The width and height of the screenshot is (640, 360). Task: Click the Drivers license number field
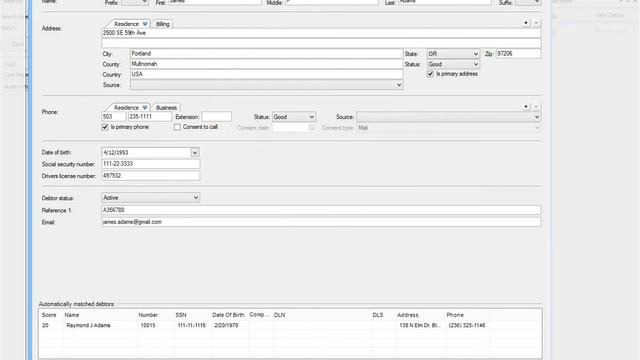tap(151, 176)
